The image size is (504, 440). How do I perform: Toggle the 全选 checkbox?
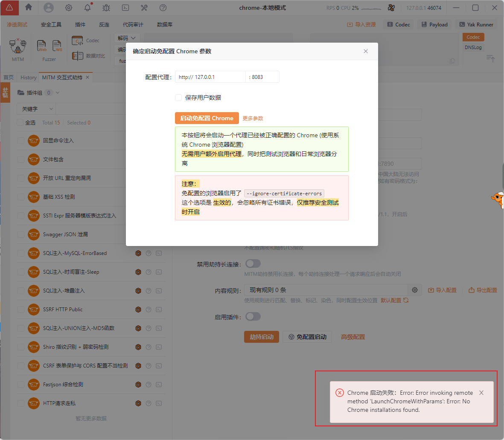[20, 123]
